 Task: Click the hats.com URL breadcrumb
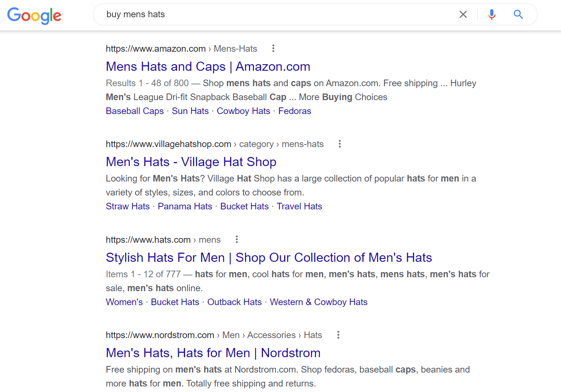163,240
